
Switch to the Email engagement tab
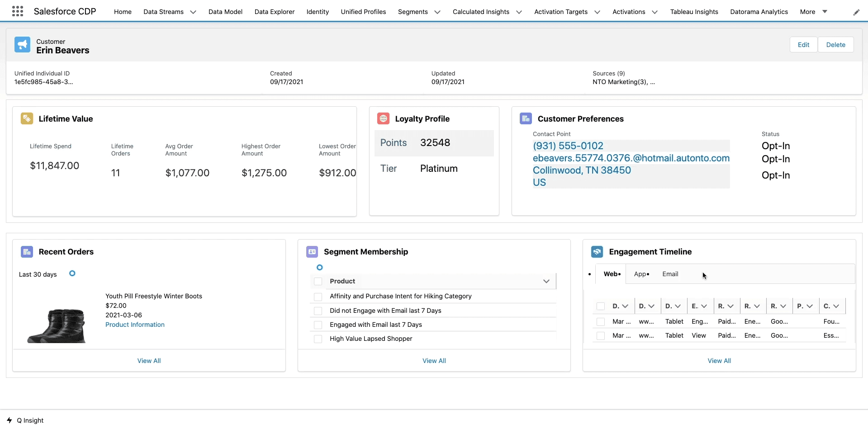click(670, 273)
